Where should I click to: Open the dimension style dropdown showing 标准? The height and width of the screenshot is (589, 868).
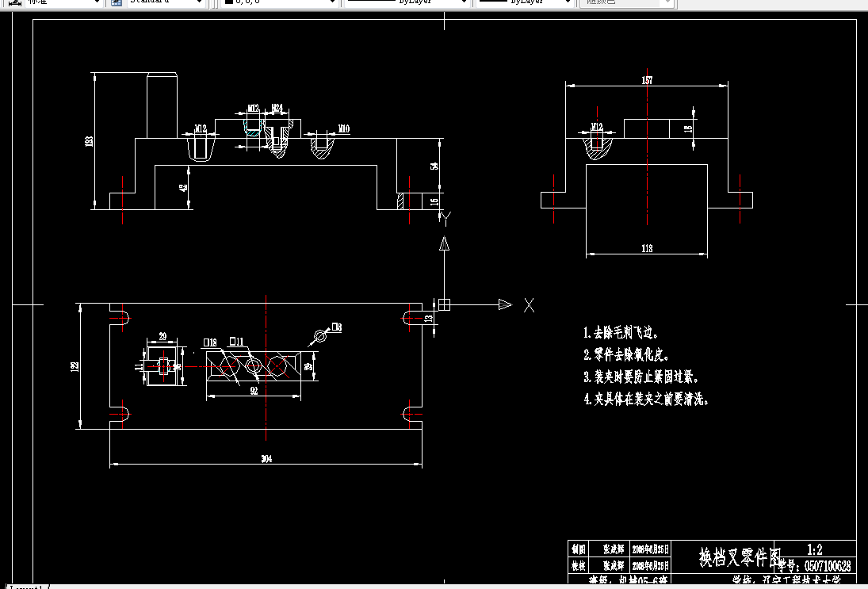pos(63,2)
